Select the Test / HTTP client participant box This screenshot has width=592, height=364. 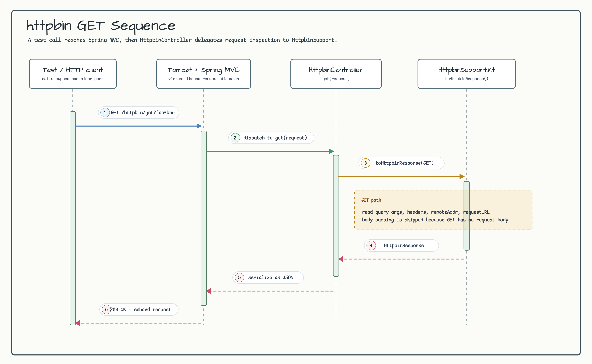[x=73, y=74]
